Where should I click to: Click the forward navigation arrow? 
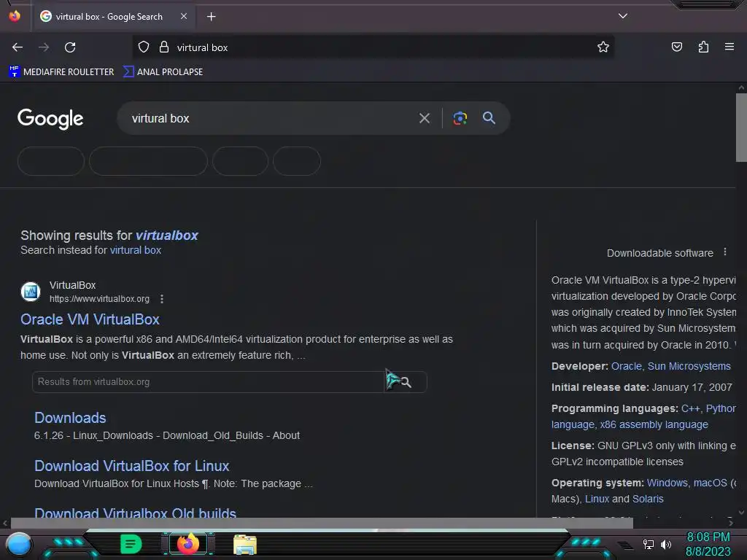click(44, 47)
